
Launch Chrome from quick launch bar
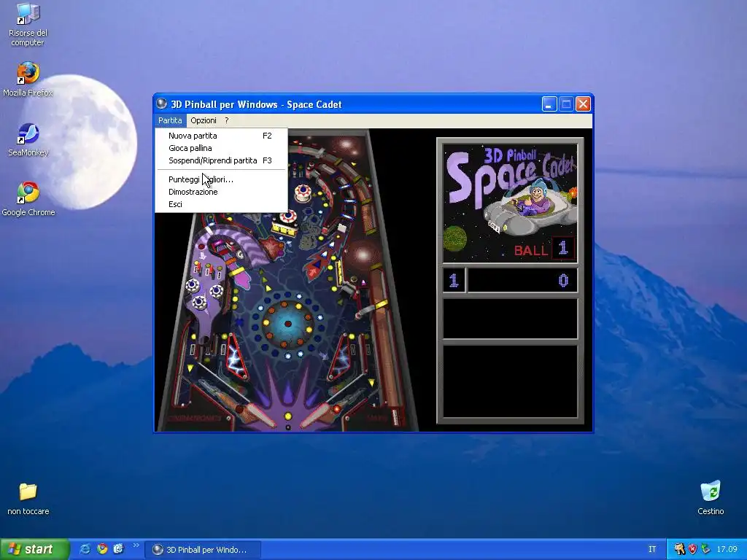tap(102, 549)
